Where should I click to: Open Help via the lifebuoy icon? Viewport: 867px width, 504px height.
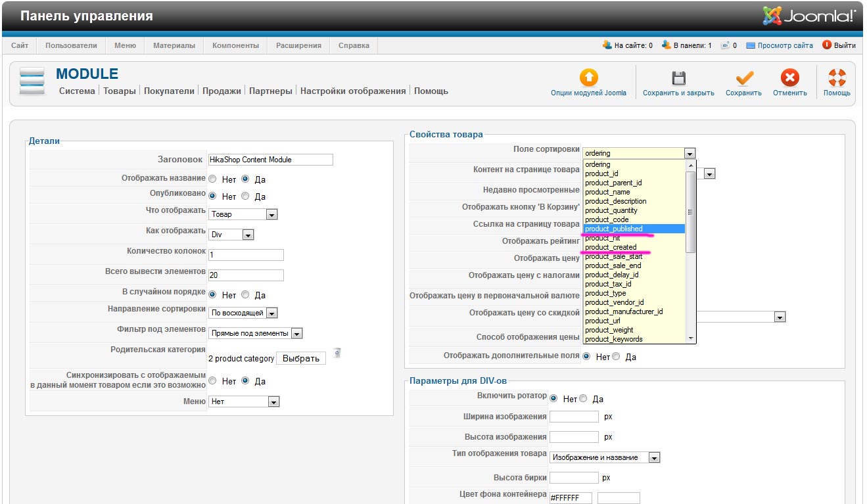pos(837,78)
